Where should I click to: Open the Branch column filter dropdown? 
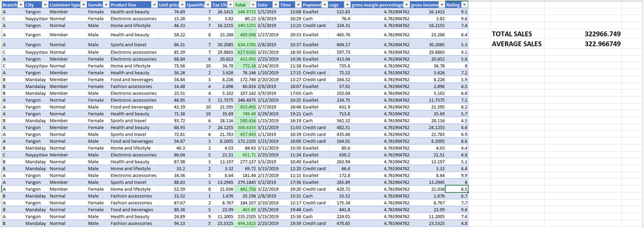click(x=21, y=5)
